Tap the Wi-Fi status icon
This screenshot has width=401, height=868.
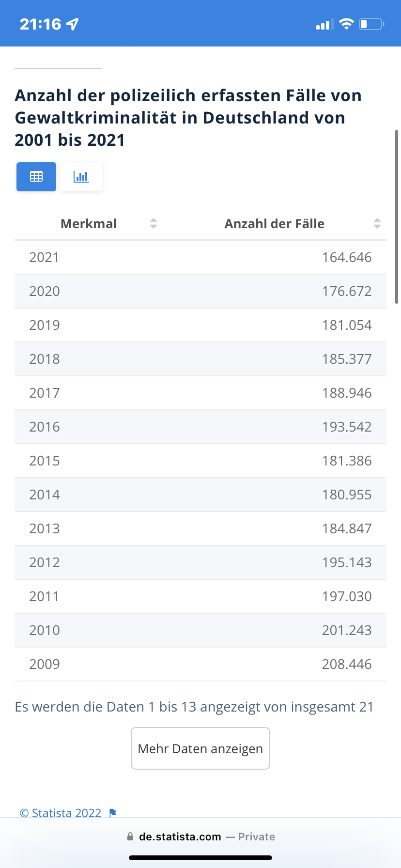coord(346,24)
